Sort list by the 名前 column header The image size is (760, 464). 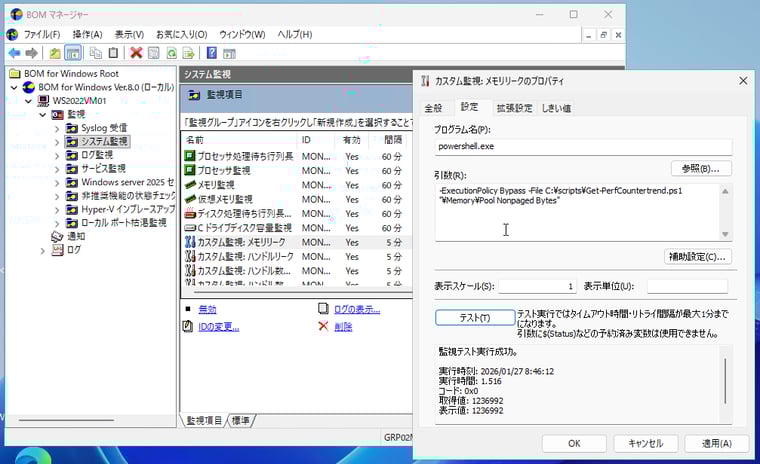(x=239, y=140)
